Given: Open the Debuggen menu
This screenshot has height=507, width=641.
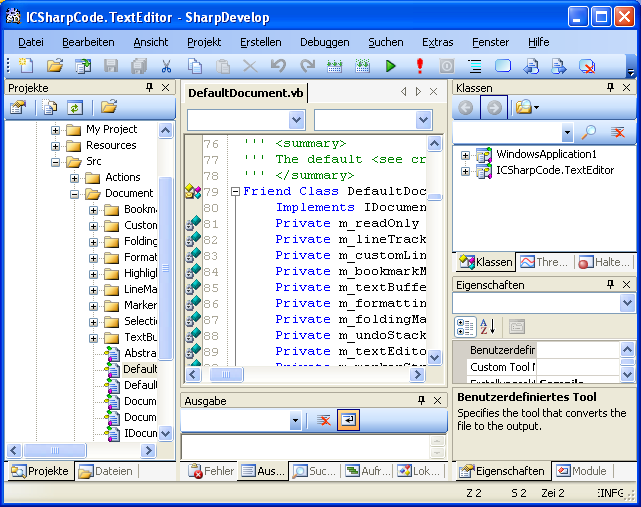Looking at the screenshot, I should pyautogui.click(x=325, y=42).
